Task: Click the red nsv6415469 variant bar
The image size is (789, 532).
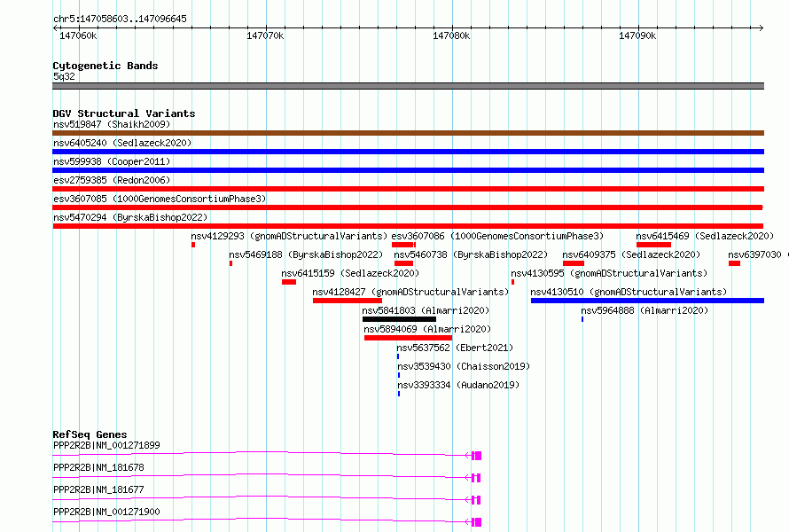Action: click(653, 245)
